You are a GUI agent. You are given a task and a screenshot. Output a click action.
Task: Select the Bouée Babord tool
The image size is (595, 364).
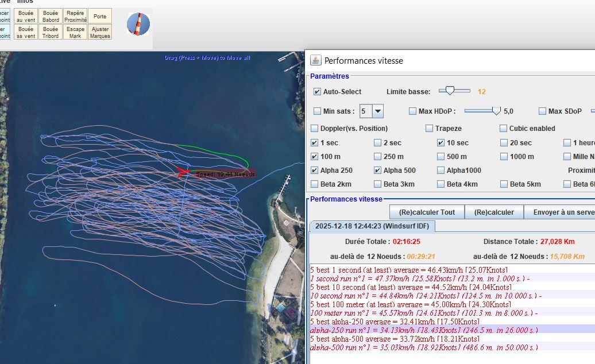(x=51, y=16)
